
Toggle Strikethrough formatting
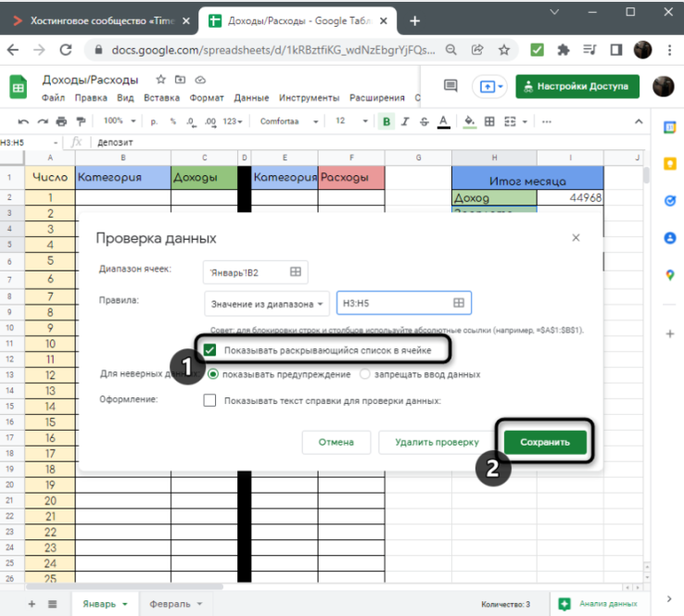[424, 121]
